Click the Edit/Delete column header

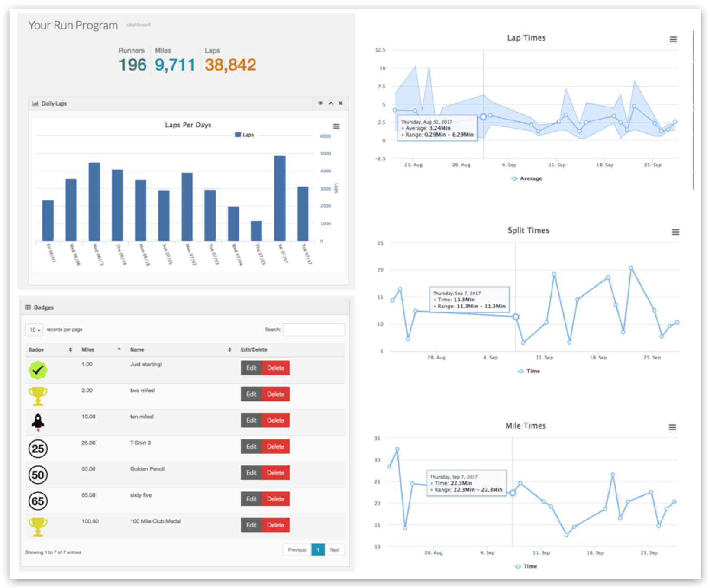coord(254,349)
